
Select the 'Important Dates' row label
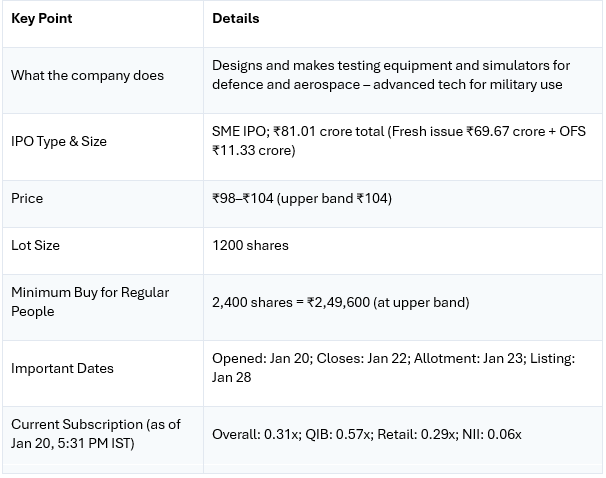[62, 368]
